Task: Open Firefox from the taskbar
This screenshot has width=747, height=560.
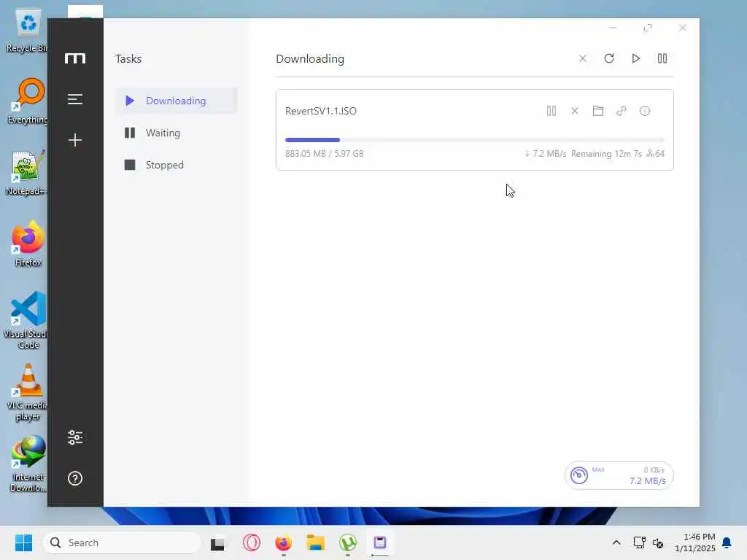Action: click(x=284, y=542)
